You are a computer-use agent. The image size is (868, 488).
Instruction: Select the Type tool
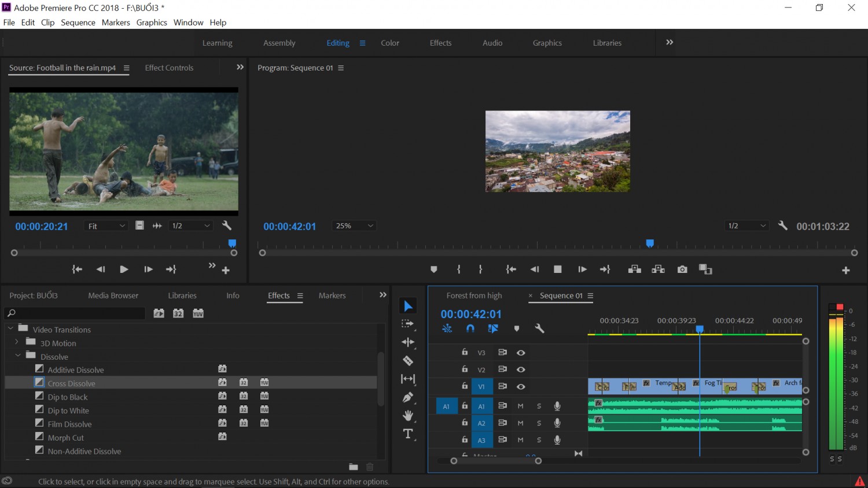(408, 434)
